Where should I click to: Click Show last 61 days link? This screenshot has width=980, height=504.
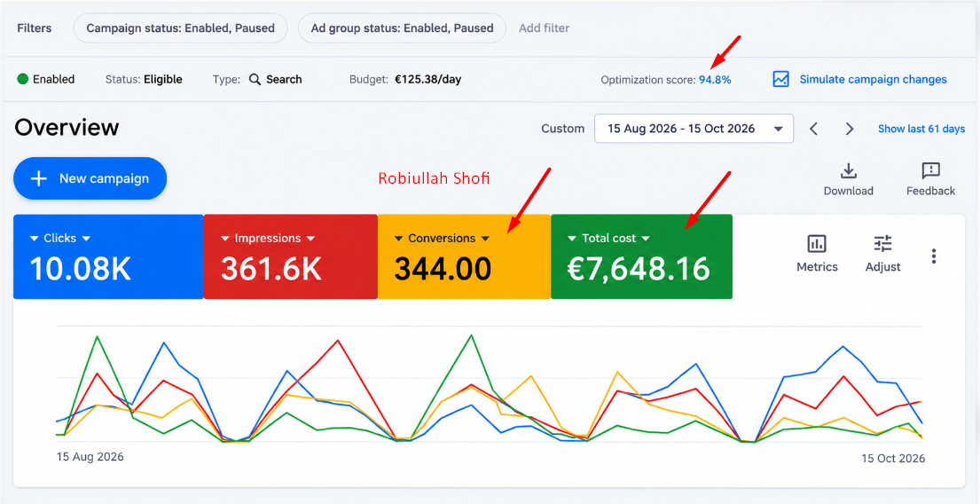(921, 129)
